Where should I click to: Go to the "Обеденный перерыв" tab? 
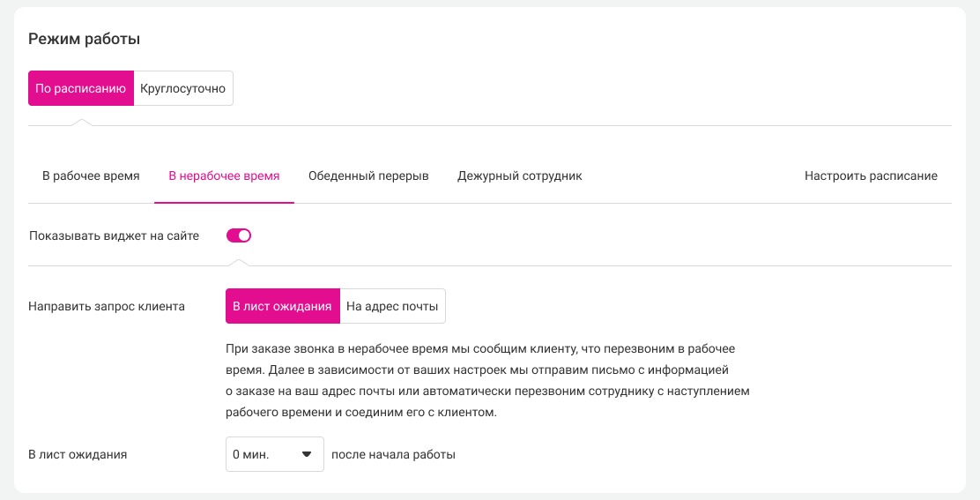pos(368,176)
